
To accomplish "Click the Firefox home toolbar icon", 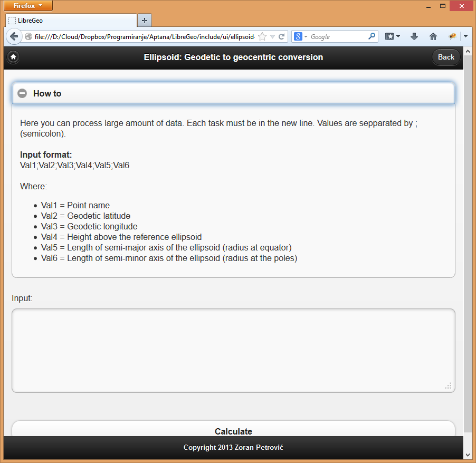I will tap(433, 36).
